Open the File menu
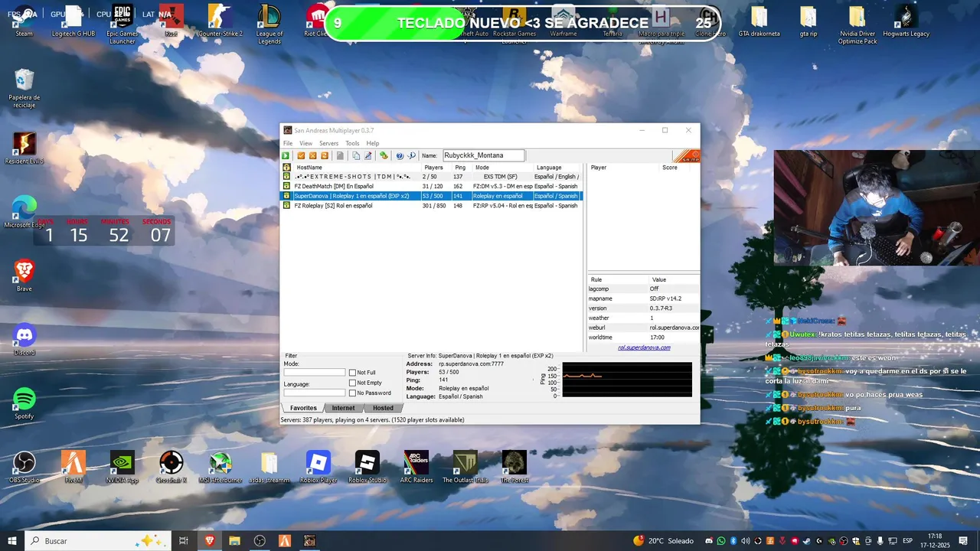The width and height of the screenshot is (980, 551). [288, 143]
